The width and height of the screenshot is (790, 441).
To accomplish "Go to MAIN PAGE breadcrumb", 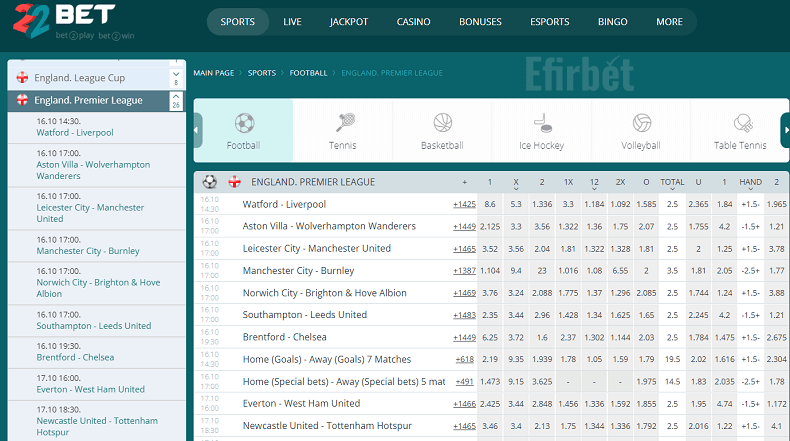I will coord(214,73).
